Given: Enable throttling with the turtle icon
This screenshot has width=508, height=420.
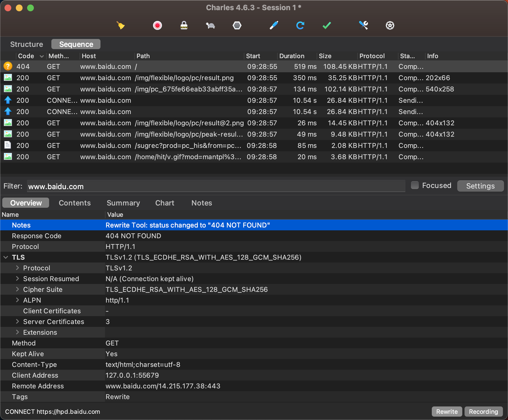Looking at the screenshot, I should point(210,25).
